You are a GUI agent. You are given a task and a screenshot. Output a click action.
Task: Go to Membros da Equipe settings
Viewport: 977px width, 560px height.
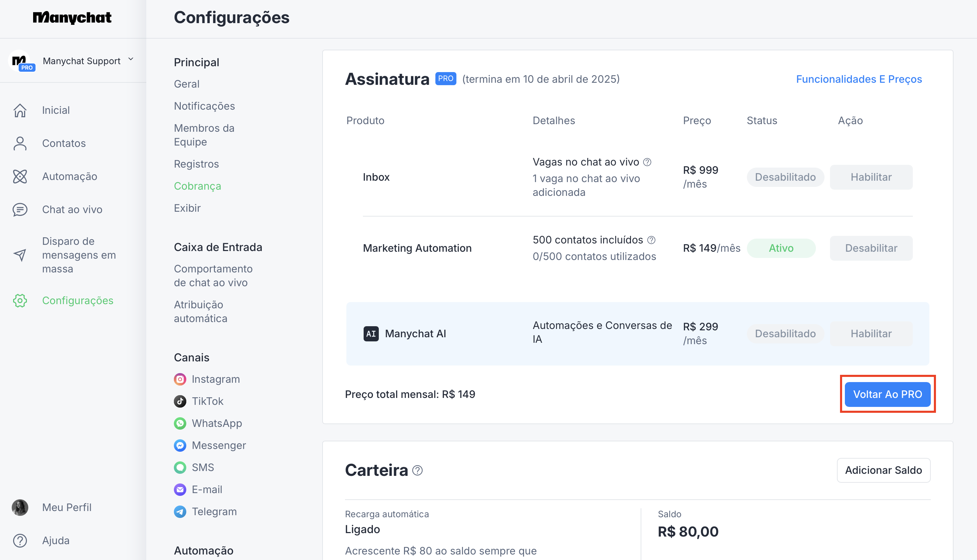click(x=204, y=135)
